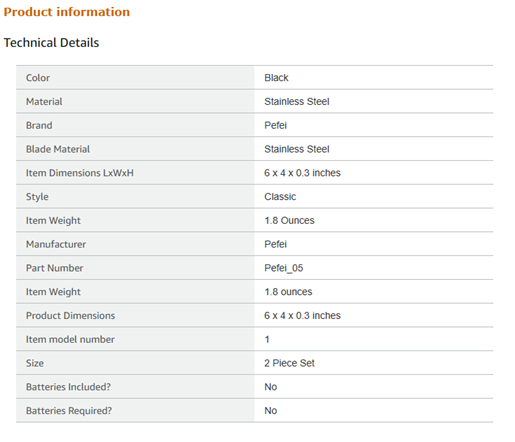
Task: Click the Style value Classic
Action: pos(280,197)
